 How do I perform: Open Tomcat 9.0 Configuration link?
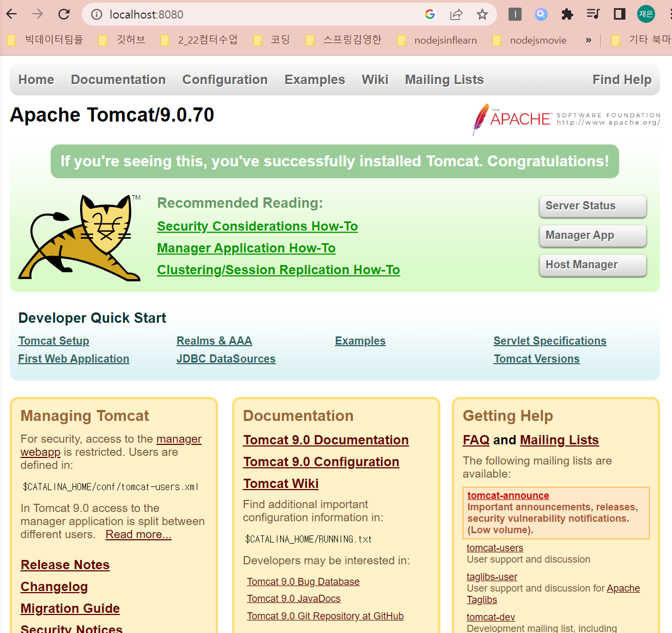[x=322, y=462]
